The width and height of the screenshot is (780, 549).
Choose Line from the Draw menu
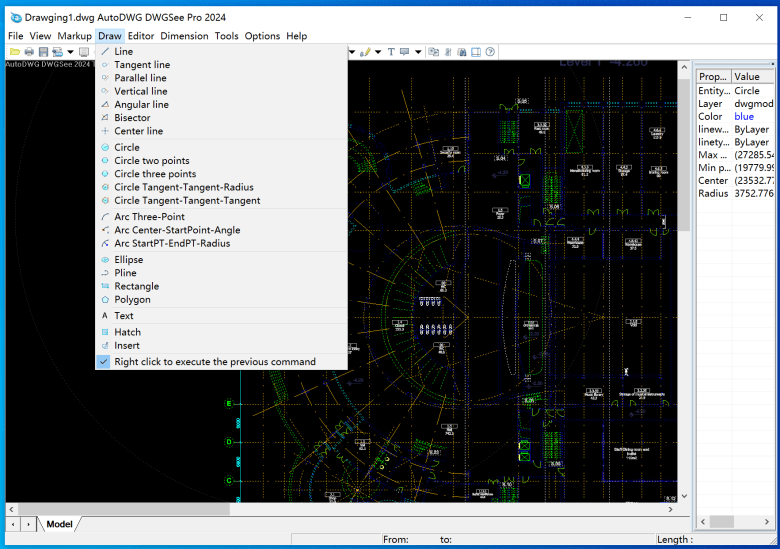click(221, 51)
